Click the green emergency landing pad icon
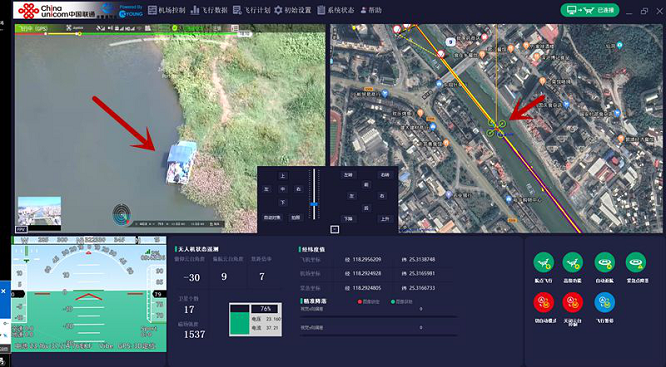666x367 pixels. click(x=636, y=263)
